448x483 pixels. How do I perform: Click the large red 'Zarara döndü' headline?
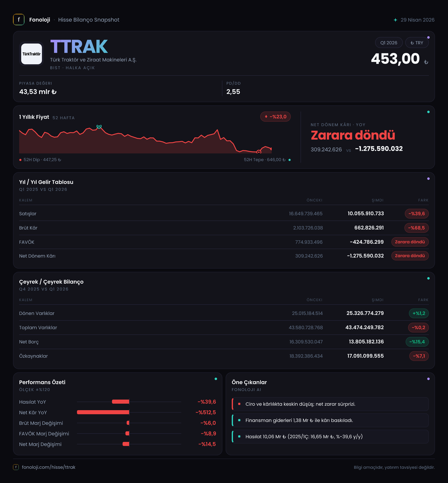pos(353,135)
